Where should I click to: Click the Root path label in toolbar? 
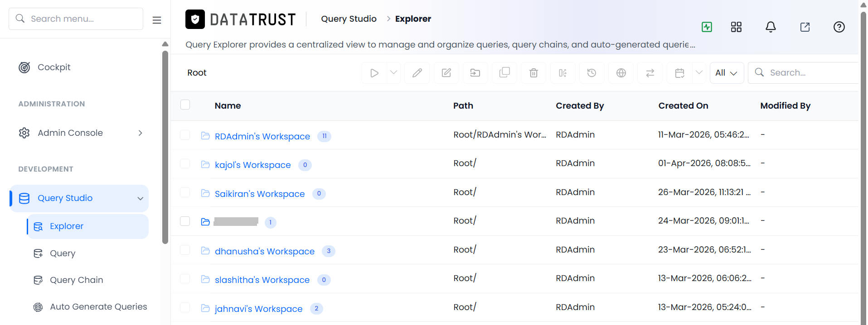(197, 73)
